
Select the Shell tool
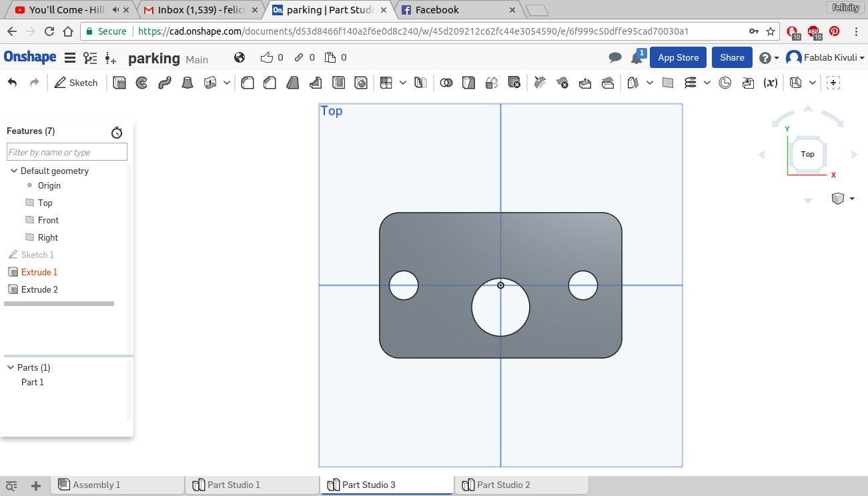coord(338,83)
